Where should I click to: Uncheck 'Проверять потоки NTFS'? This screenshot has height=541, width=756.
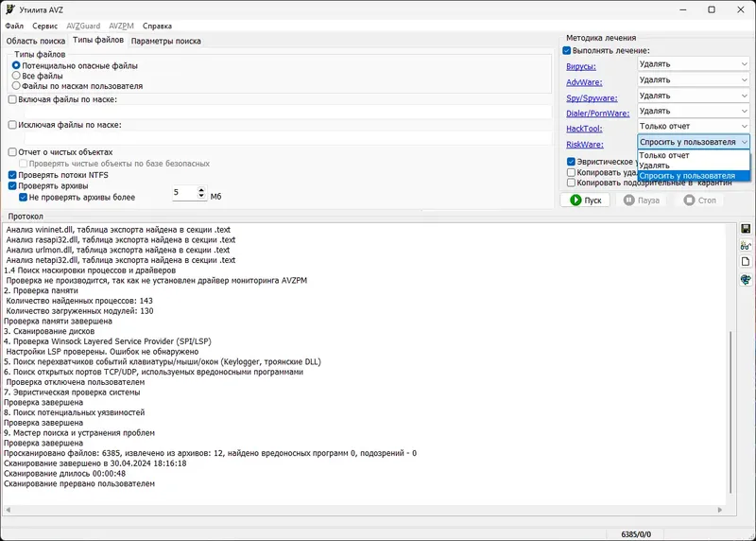coord(12,175)
